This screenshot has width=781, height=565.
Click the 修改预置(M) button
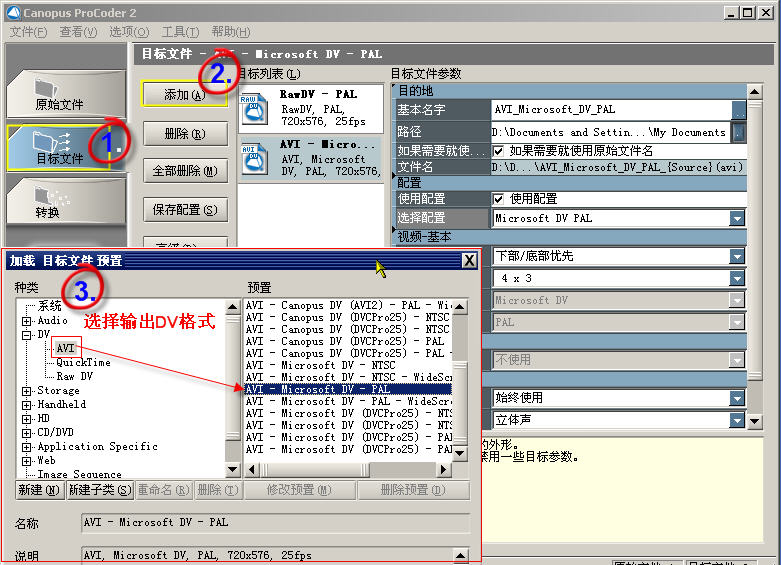pos(299,490)
